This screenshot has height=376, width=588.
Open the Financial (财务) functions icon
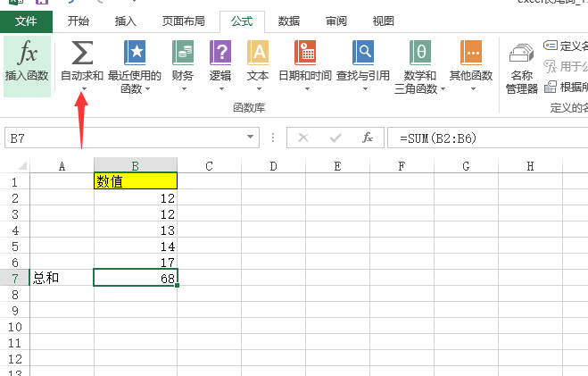click(183, 53)
